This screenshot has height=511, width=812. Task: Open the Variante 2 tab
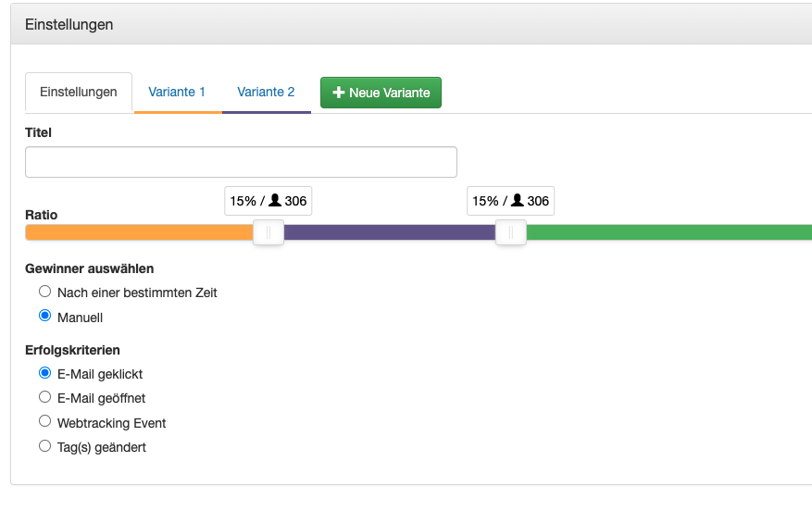coord(266,93)
